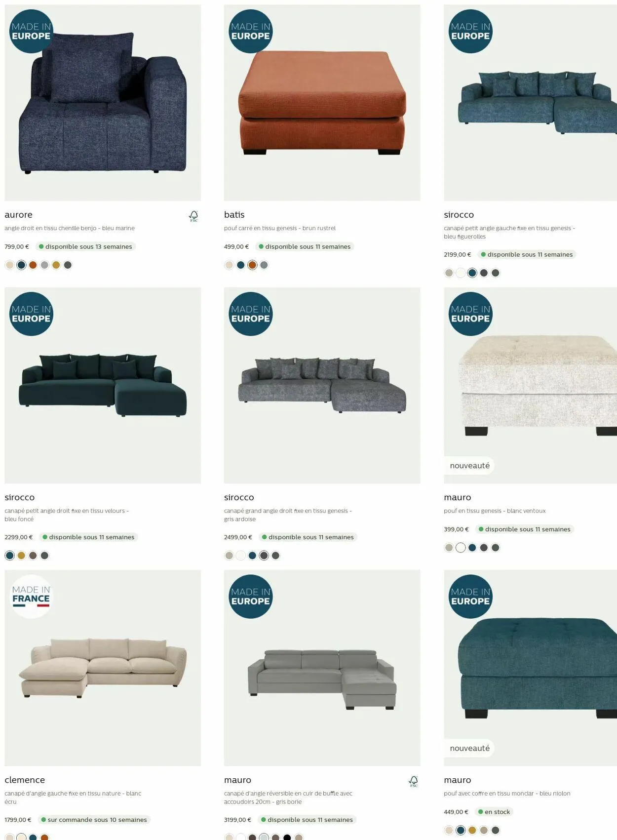Click the nouveauté tag on blue mauro pouf

click(x=469, y=748)
